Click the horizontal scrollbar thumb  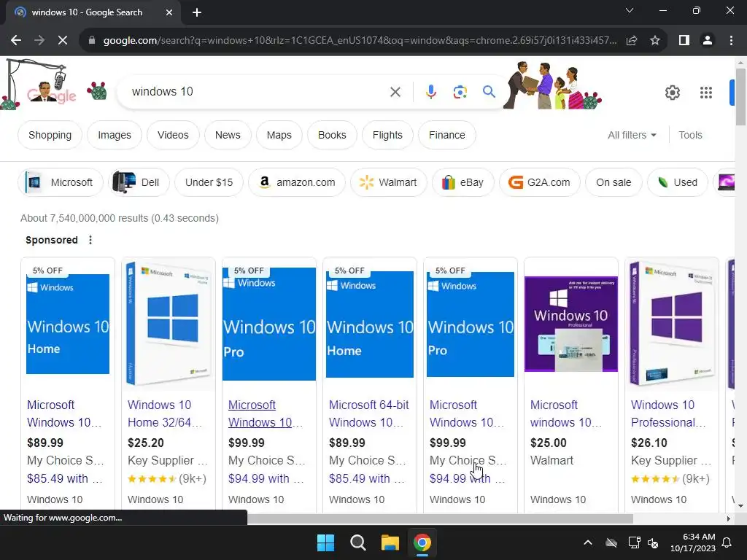click(440, 518)
